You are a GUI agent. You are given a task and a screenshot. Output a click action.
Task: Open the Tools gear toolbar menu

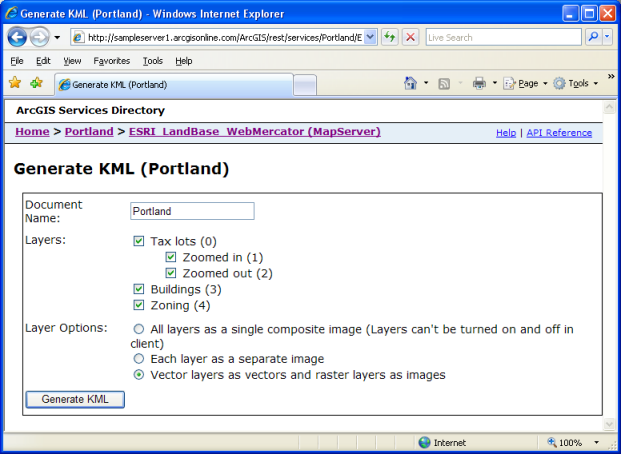[575, 84]
